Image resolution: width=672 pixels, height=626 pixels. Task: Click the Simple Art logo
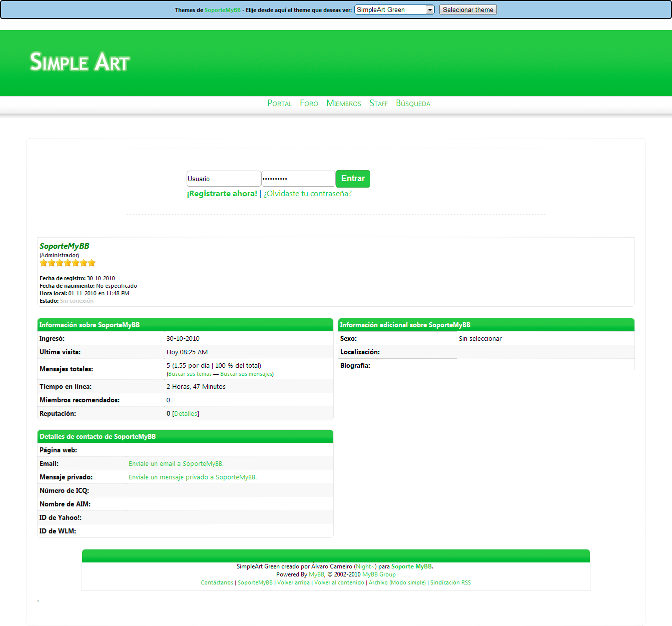[80, 62]
